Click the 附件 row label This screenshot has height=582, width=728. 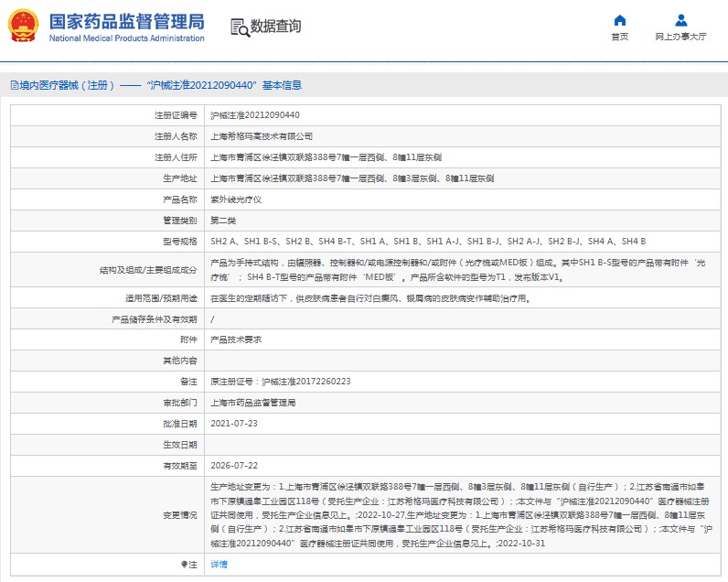[x=189, y=340]
